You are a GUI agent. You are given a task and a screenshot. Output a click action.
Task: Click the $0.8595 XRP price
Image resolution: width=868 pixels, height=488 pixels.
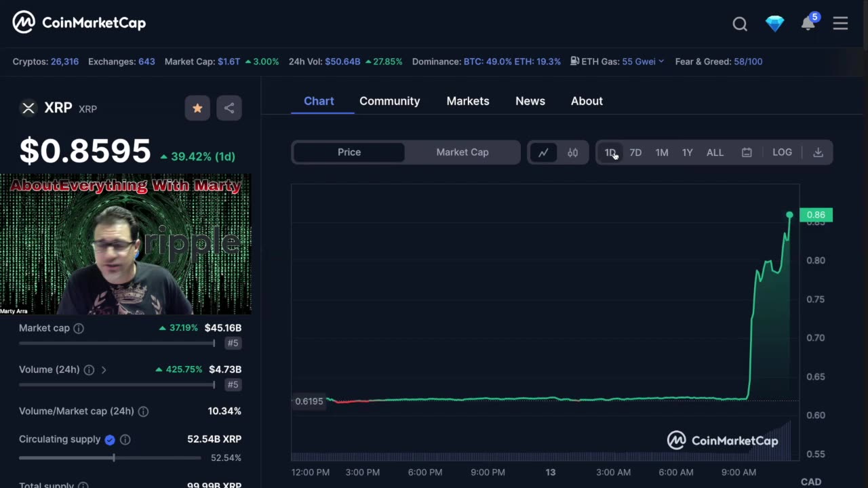[x=85, y=151]
